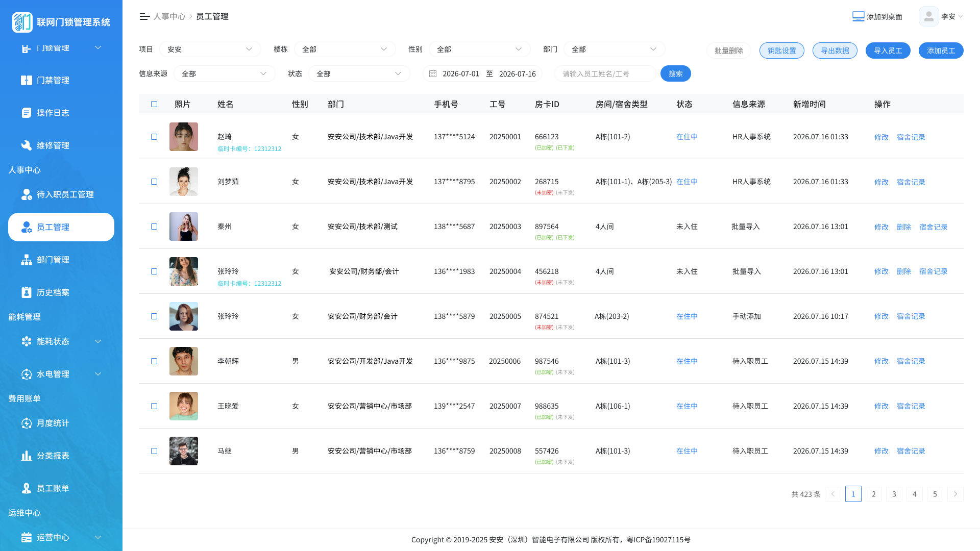Click the 历史档案 clipboard icon

pyautogui.click(x=27, y=292)
